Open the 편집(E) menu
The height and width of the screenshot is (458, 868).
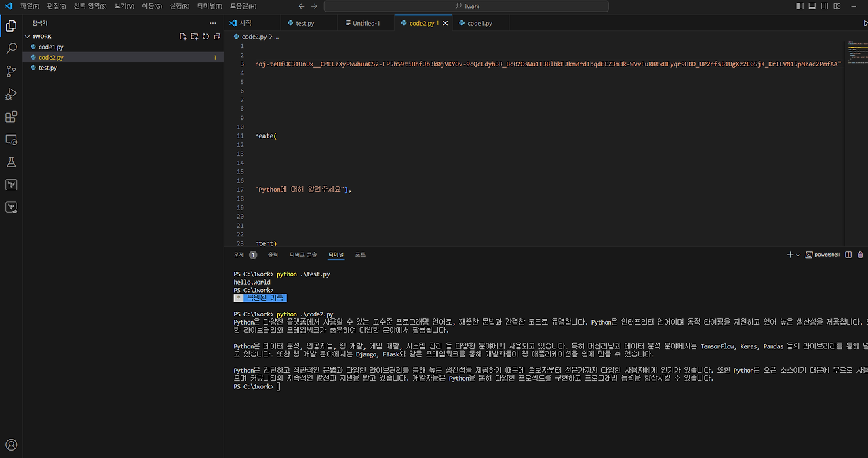[57, 6]
